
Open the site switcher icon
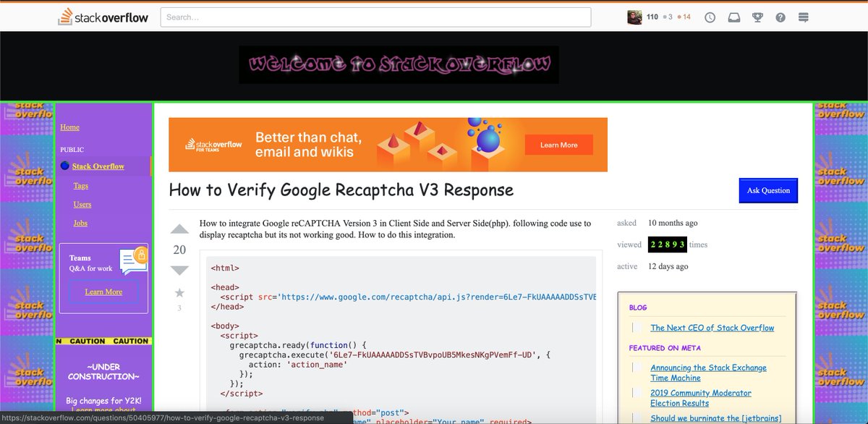804,17
